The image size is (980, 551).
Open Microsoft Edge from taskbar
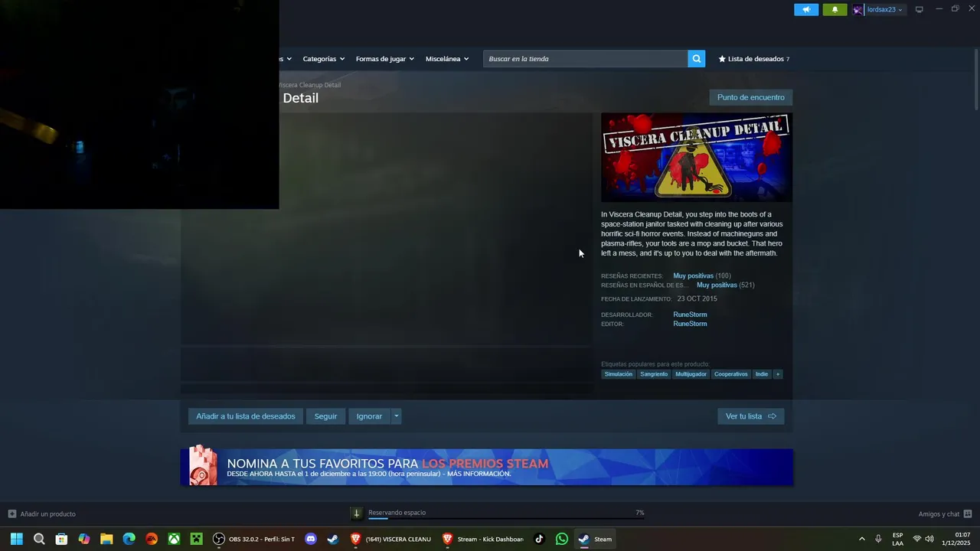(x=129, y=539)
